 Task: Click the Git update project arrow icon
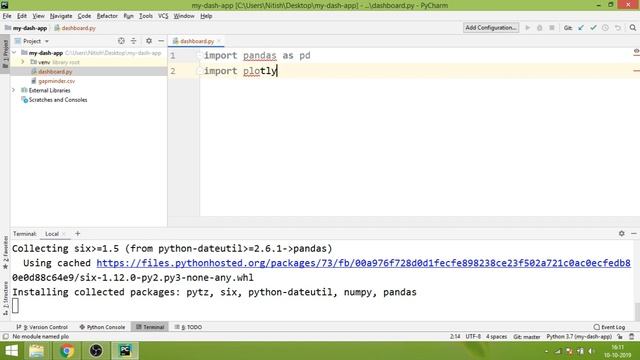click(x=581, y=28)
